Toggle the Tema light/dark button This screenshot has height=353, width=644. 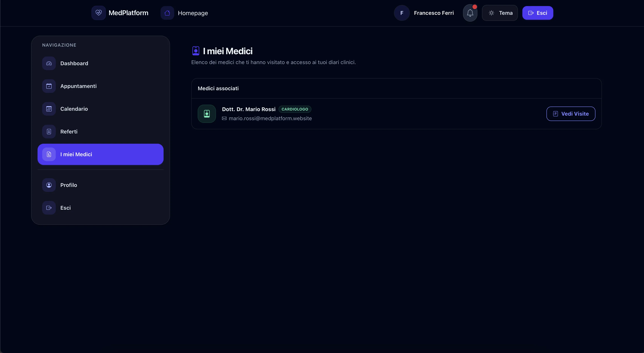[x=500, y=13]
